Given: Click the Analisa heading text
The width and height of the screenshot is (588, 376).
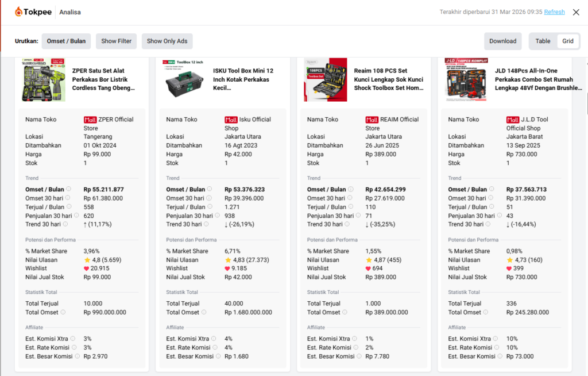Looking at the screenshot, I should click(69, 12).
